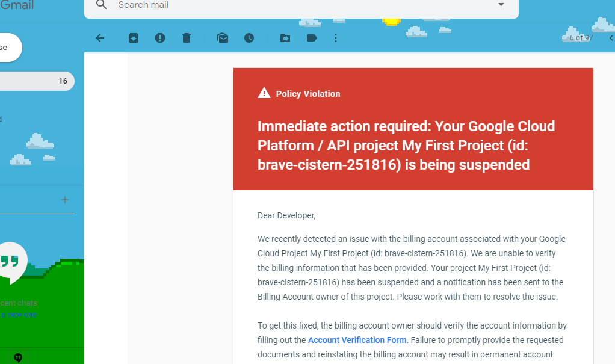
Task: Go to newer email chevron
Action: [611, 38]
